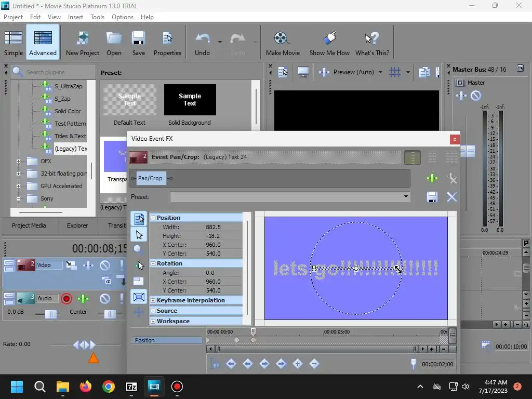Switch to the Explorer tab
The width and height of the screenshot is (532, 399).
tap(77, 225)
